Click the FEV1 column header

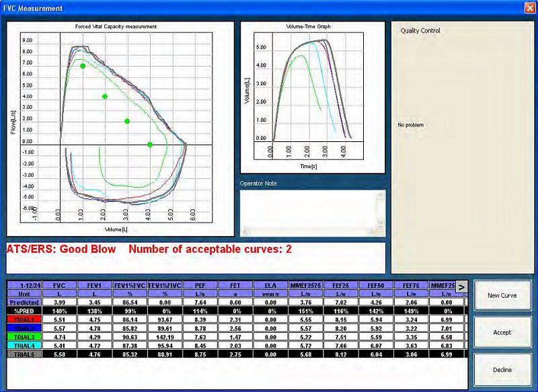[95, 285]
